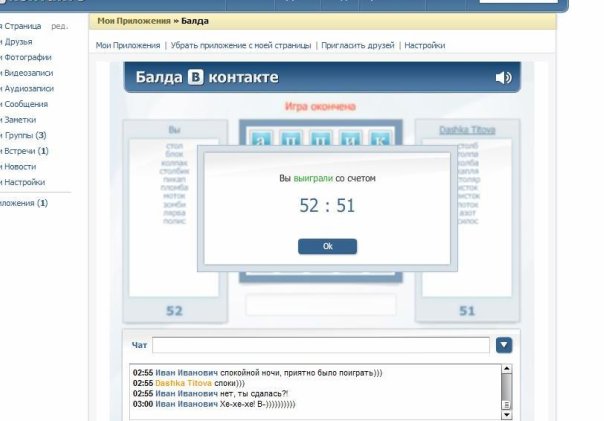Select the middle letter tile 'п'

[x=320, y=139]
